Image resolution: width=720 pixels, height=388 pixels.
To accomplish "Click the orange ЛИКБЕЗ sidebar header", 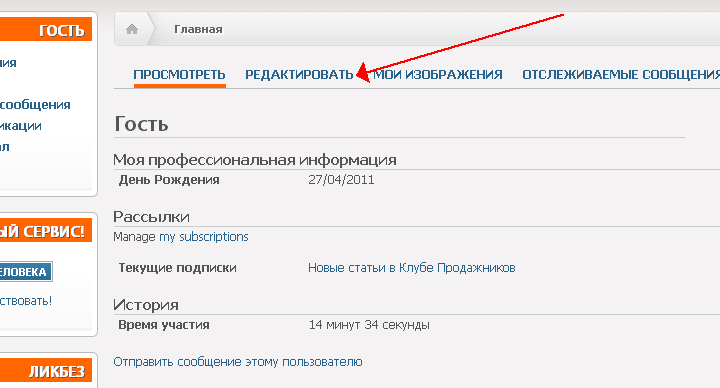I will 46,371.
